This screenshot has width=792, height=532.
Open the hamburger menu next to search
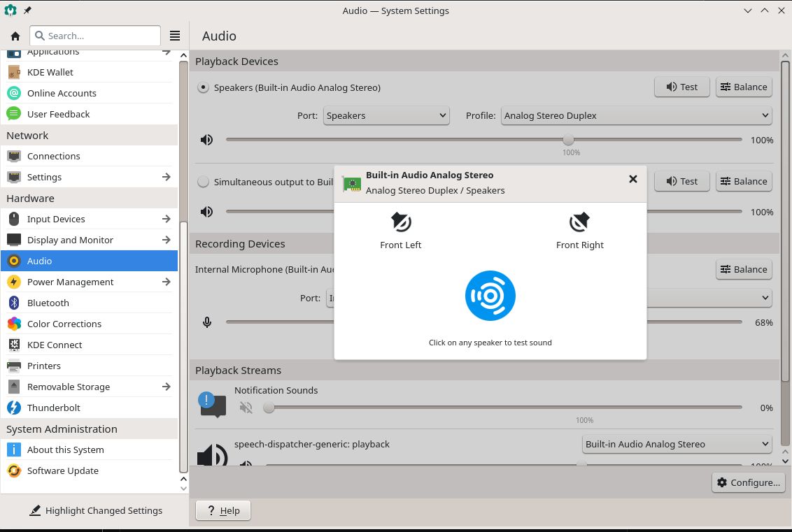175,36
